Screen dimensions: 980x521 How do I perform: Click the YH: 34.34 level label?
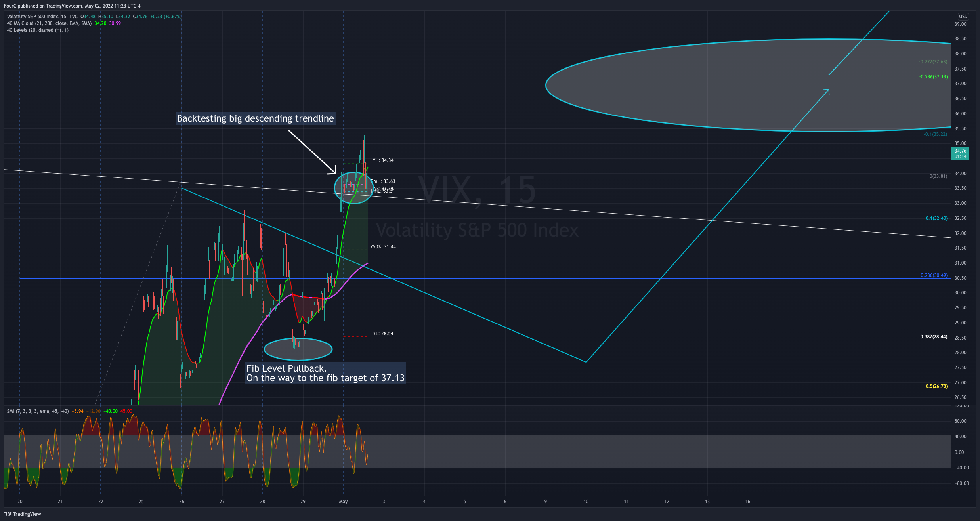coord(383,160)
